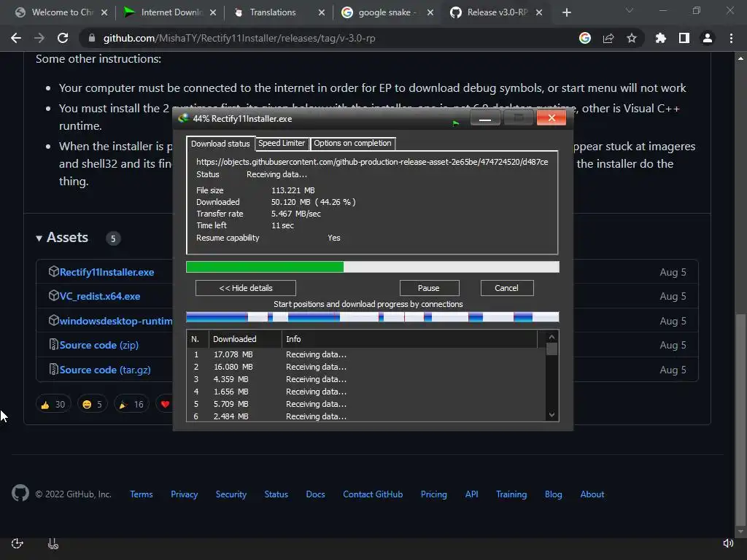Open Options on completion tab
Screen dimensions: 747x560
(x=352, y=143)
